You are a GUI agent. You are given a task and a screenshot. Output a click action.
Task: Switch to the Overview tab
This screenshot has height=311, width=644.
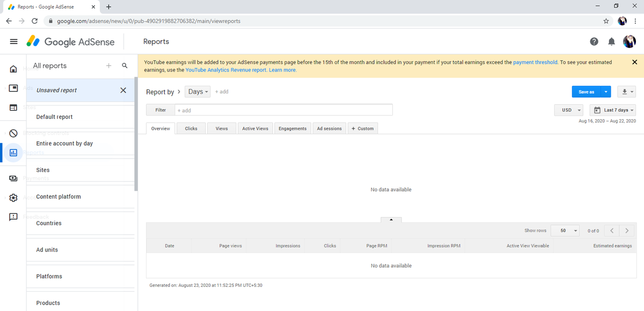[x=160, y=128]
